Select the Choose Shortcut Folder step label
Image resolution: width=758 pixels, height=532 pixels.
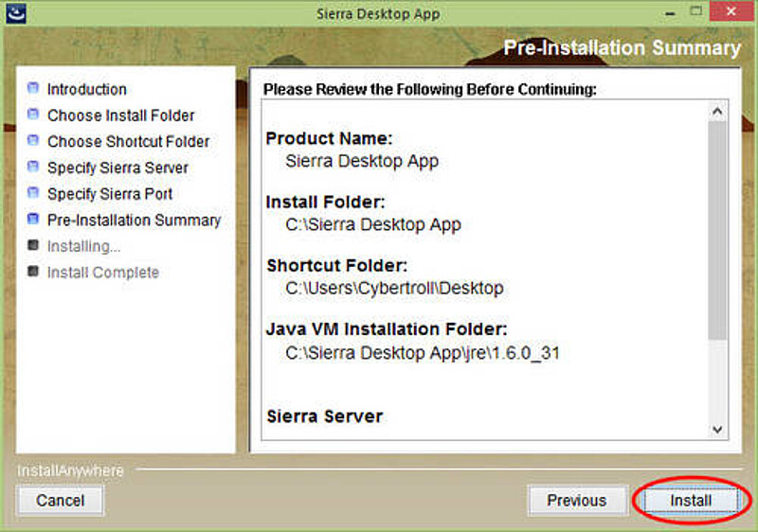pos(129,141)
